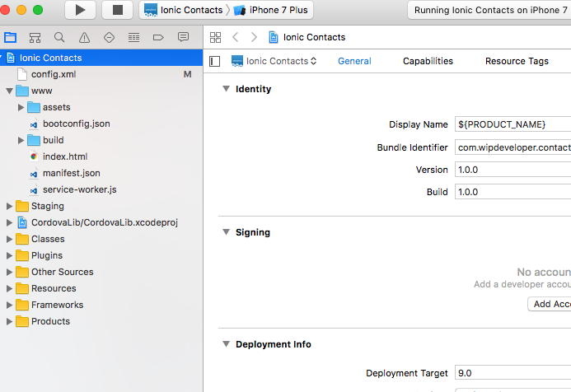Expand the Other Sources group
The image size is (571, 392).
9,272
